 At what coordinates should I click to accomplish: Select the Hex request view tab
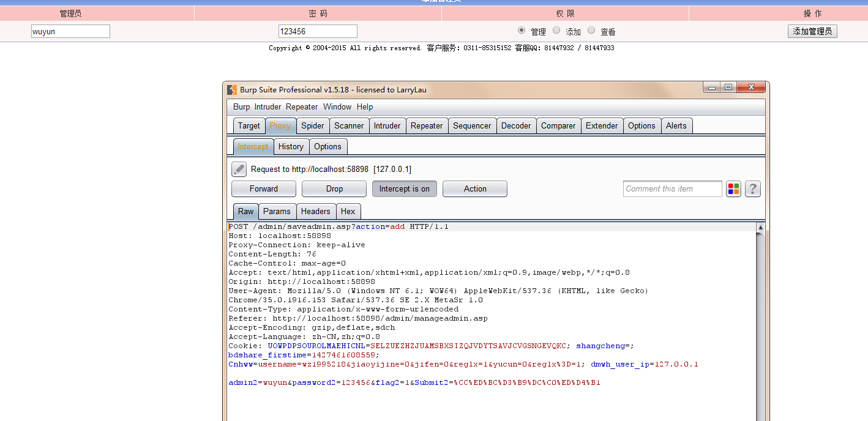(348, 212)
